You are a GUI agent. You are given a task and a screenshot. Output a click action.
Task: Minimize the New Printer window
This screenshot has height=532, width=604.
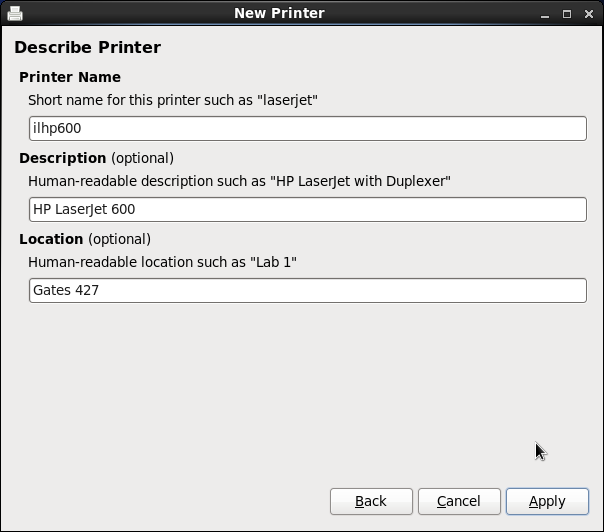[544, 14]
